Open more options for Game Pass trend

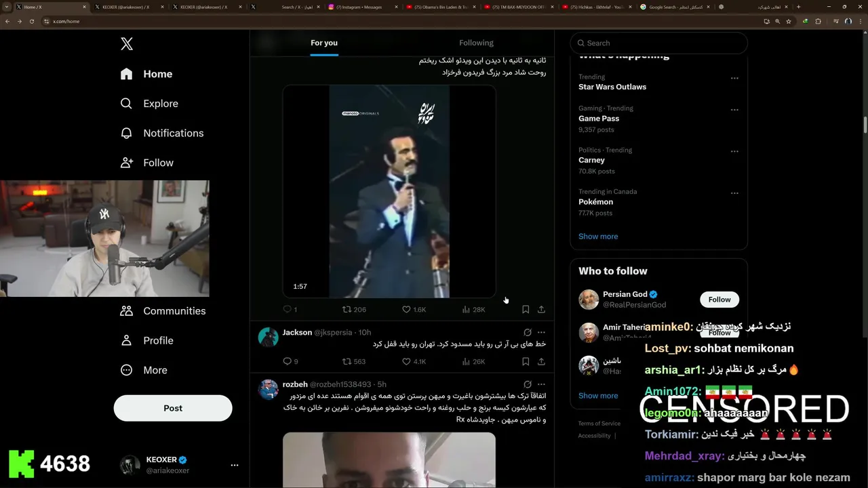pos(734,110)
